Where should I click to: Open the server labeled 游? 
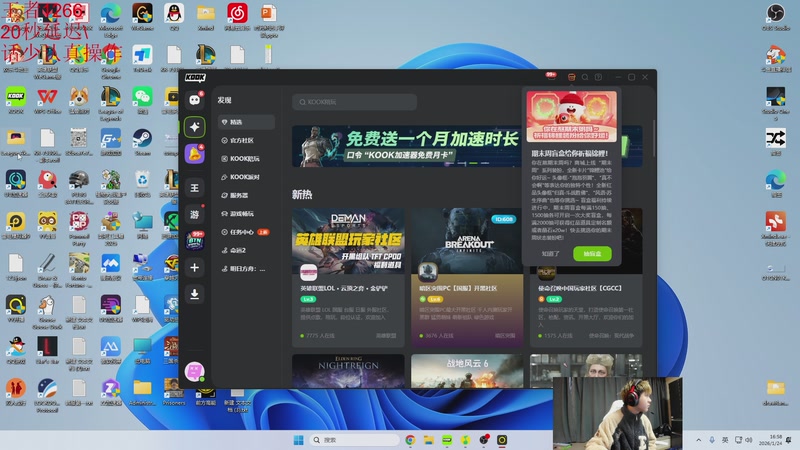coord(194,214)
